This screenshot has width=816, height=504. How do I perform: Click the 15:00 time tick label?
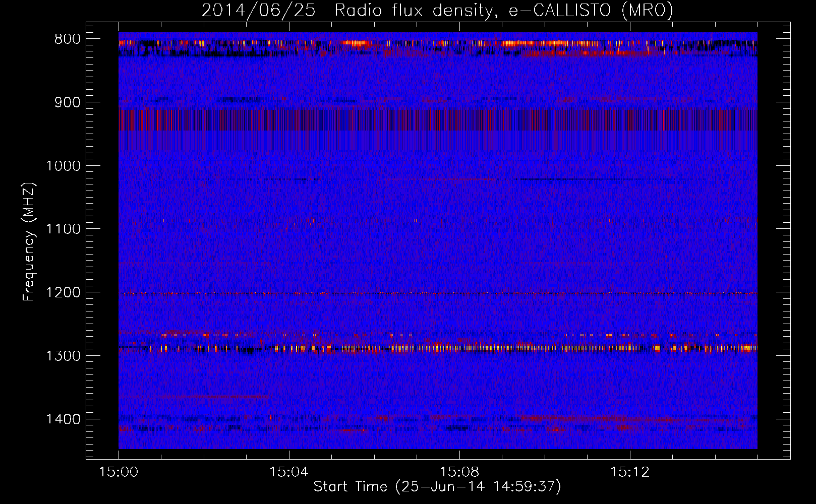pyautogui.click(x=119, y=472)
